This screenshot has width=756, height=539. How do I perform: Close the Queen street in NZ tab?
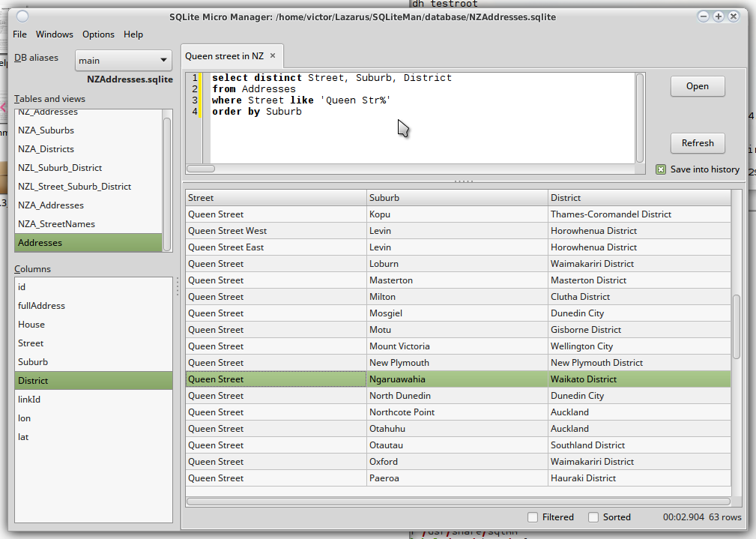(x=273, y=55)
